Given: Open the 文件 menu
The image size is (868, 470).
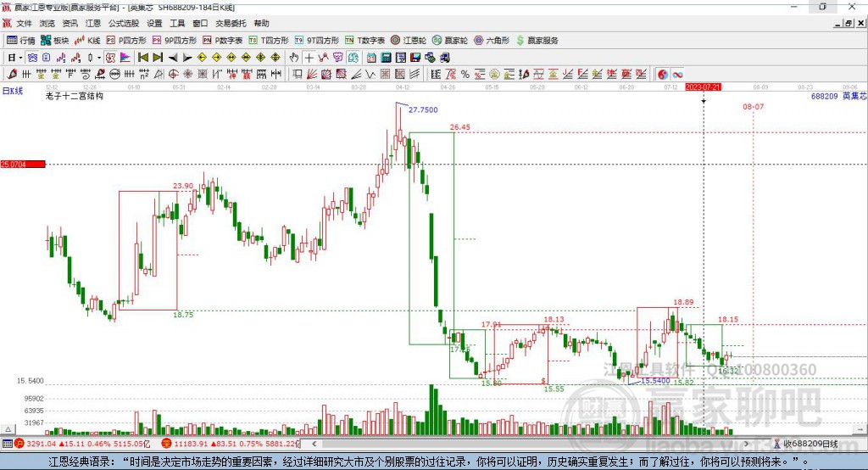Looking at the screenshot, I should pos(24,23).
